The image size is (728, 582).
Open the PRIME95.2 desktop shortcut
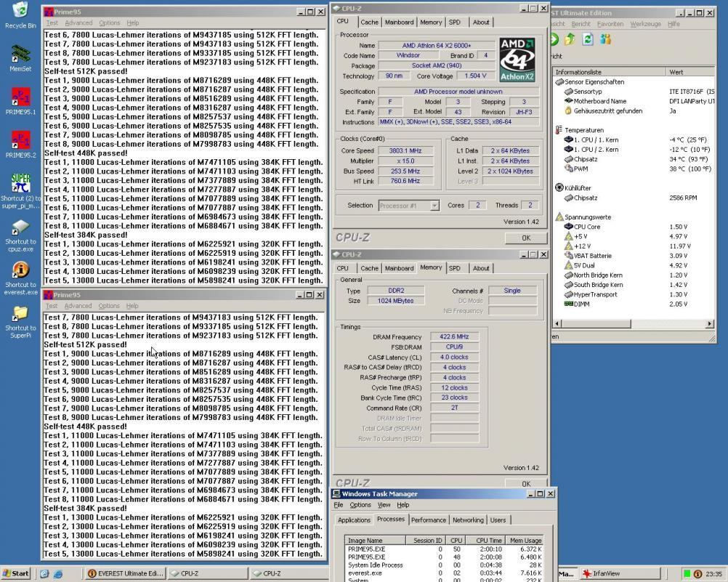click(x=20, y=140)
